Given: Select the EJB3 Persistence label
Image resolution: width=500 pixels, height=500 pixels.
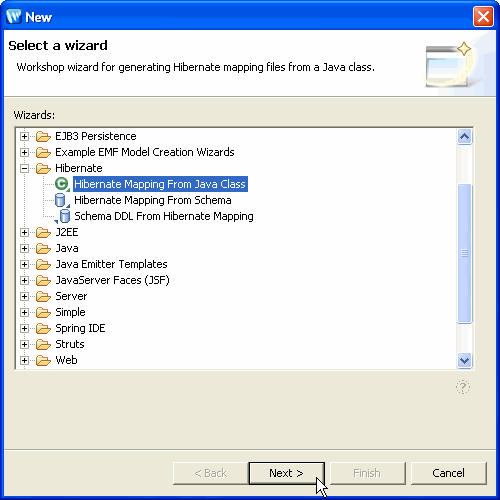Looking at the screenshot, I should 96,136.
